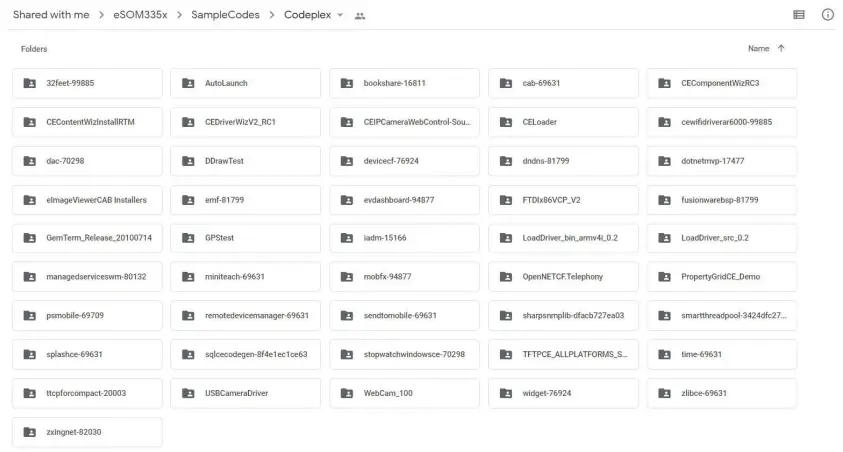Click folder icon of bookshare-16811
The height and width of the screenshot is (452, 843).
pyautogui.click(x=347, y=83)
